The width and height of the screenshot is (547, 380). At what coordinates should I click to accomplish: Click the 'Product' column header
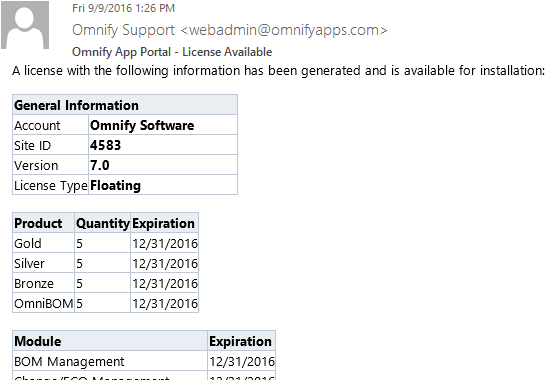[x=43, y=223]
